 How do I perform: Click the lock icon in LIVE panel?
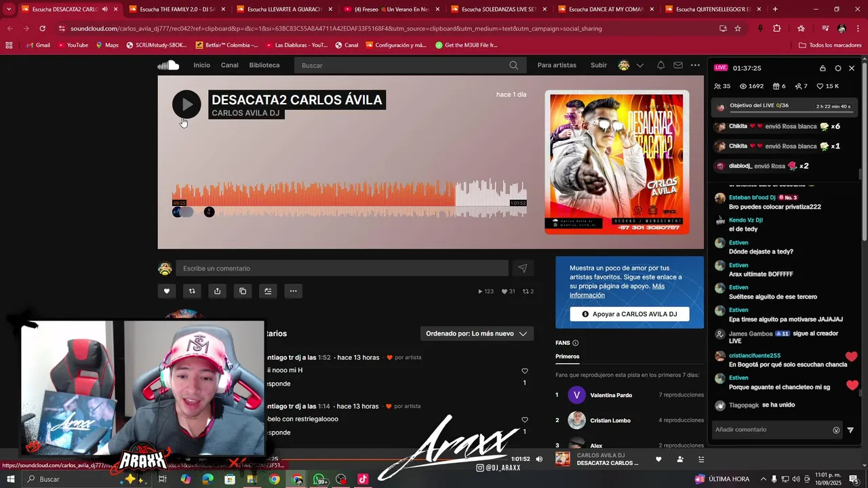823,68
